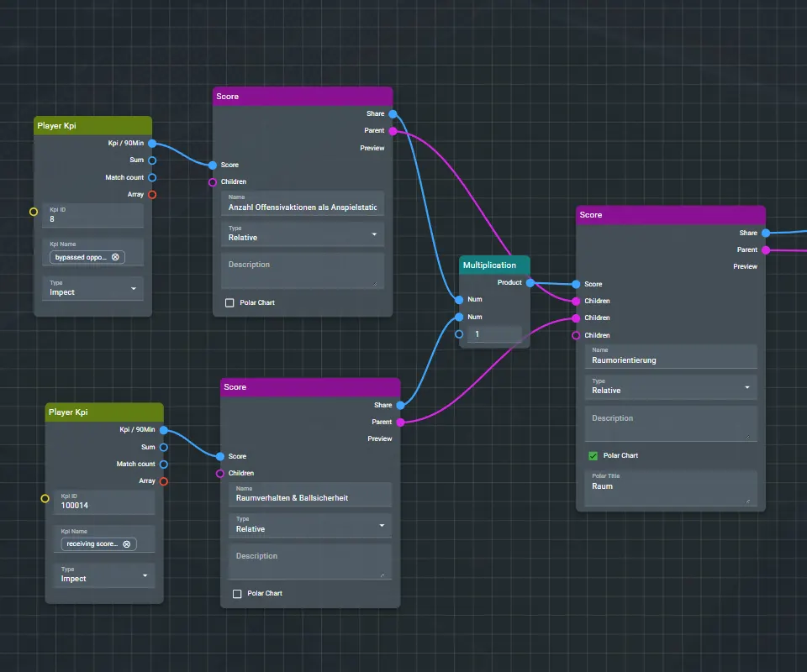
Task: Click Kpi ID field containing 100014
Action: point(104,501)
